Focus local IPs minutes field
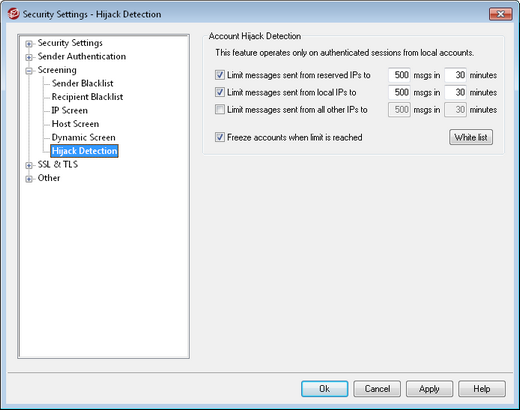The image size is (520, 410). click(x=455, y=92)
